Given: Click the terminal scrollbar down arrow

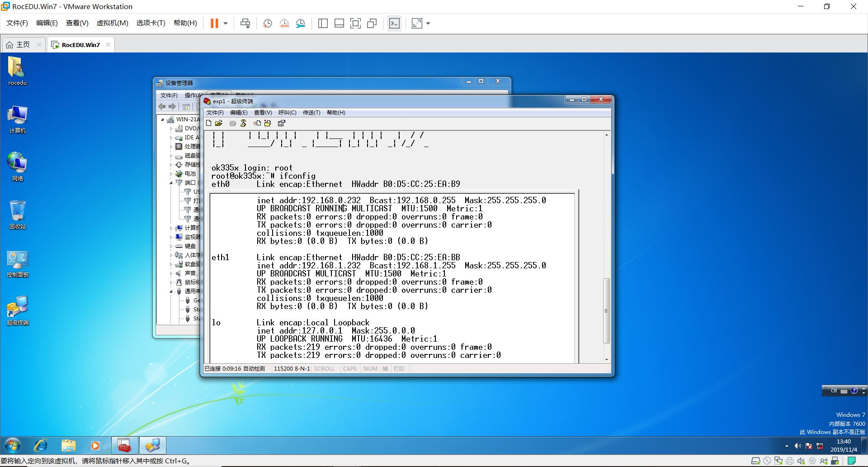Looking at the screenshot, I should tap(607, 360).
